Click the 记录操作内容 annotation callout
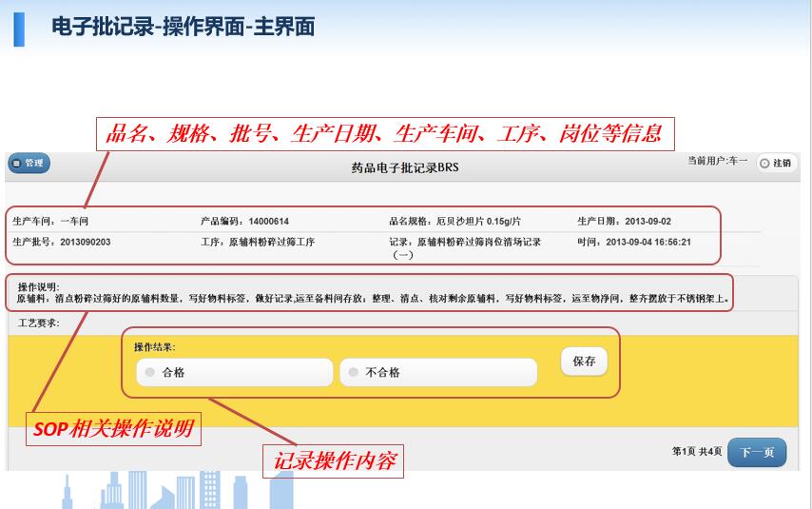Image resolution: width=812 pixels, height=509 pixels. click(x=333, y=461)
